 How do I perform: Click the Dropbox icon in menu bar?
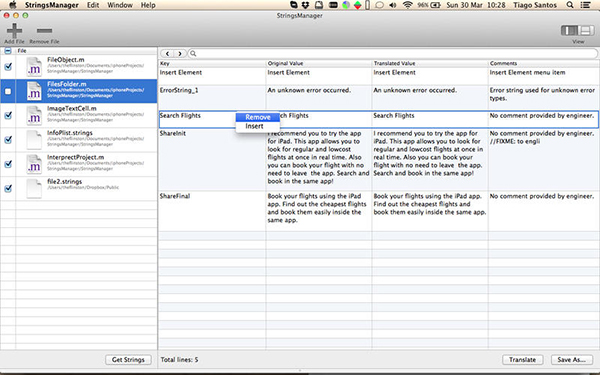pyautogui.click(x=305, y=5)
